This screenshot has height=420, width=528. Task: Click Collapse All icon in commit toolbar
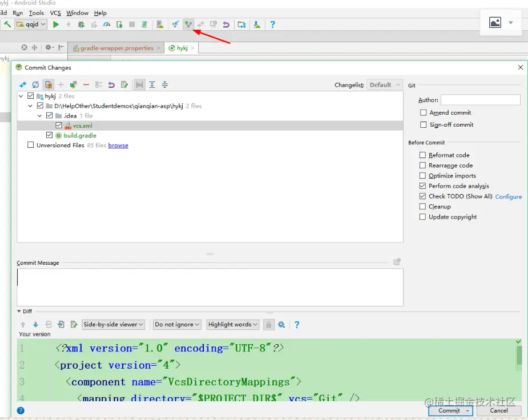[x=164, y=85]
